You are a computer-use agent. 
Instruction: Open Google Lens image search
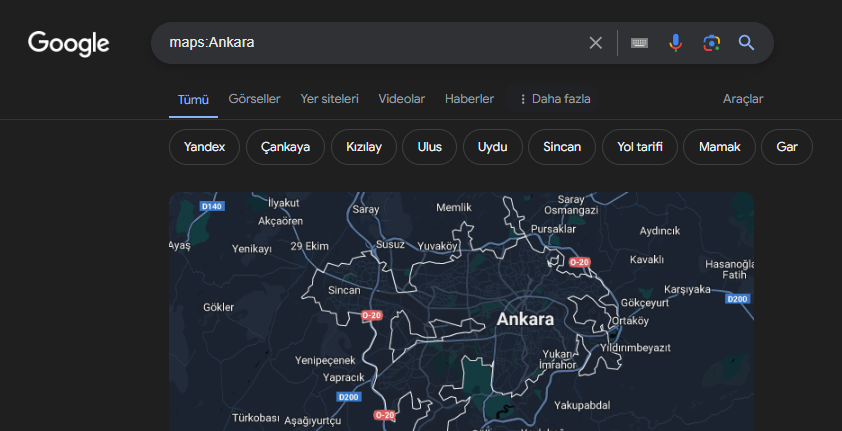(x=711, y=43)
